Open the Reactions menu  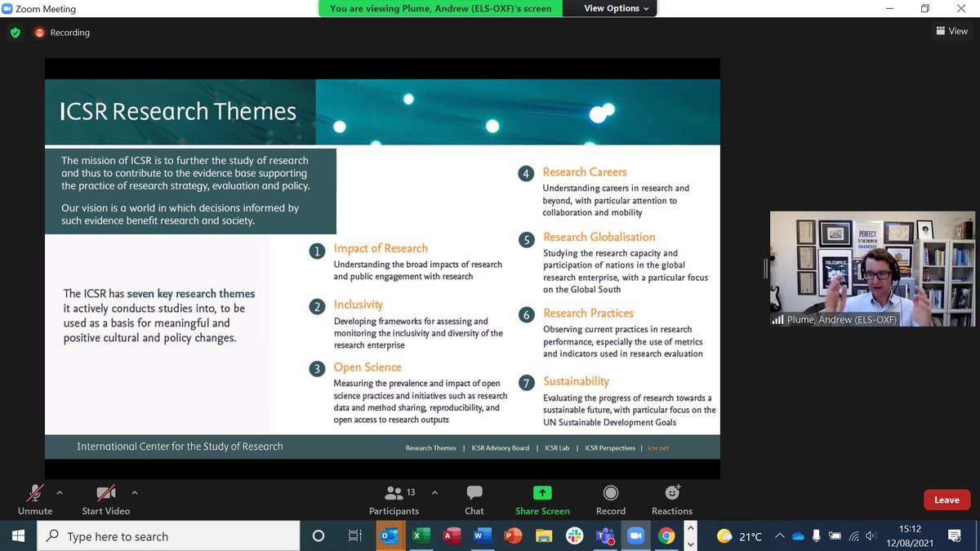(672, 499)
